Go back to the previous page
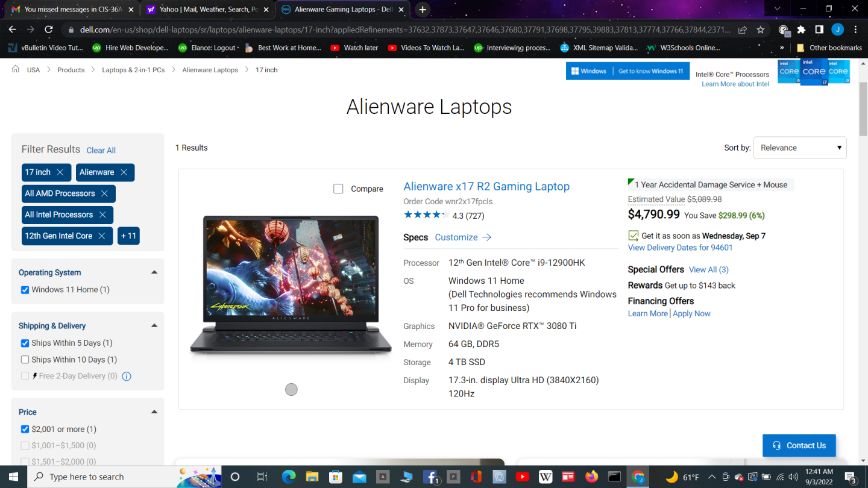Viewport: 868px width, 488px height. 12,29
